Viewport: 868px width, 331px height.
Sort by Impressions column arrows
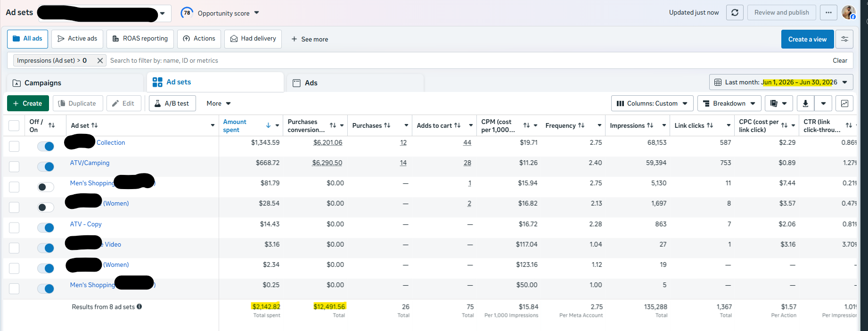point(650,125)
